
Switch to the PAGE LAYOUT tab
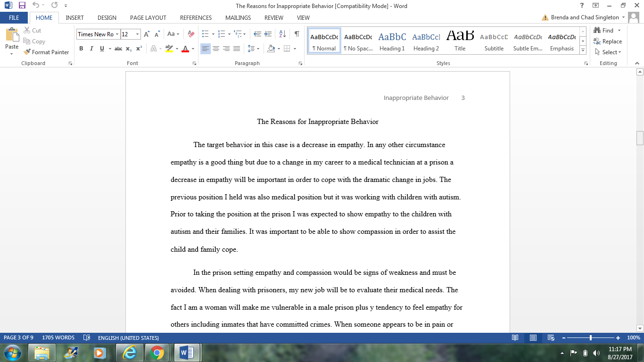point(148,18)
